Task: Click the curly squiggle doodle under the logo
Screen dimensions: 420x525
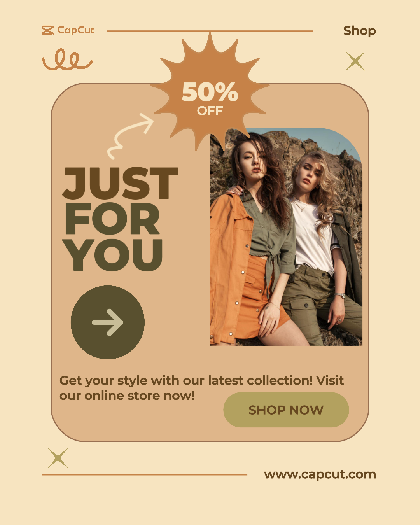Action: click(x=67, y=59)
